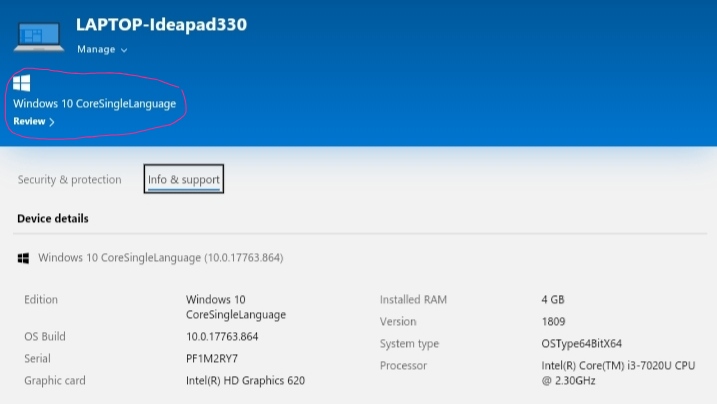Click the Intel Core i3-7020U processor value
This screenshot has height=404, width=717.
coord(618,373)
